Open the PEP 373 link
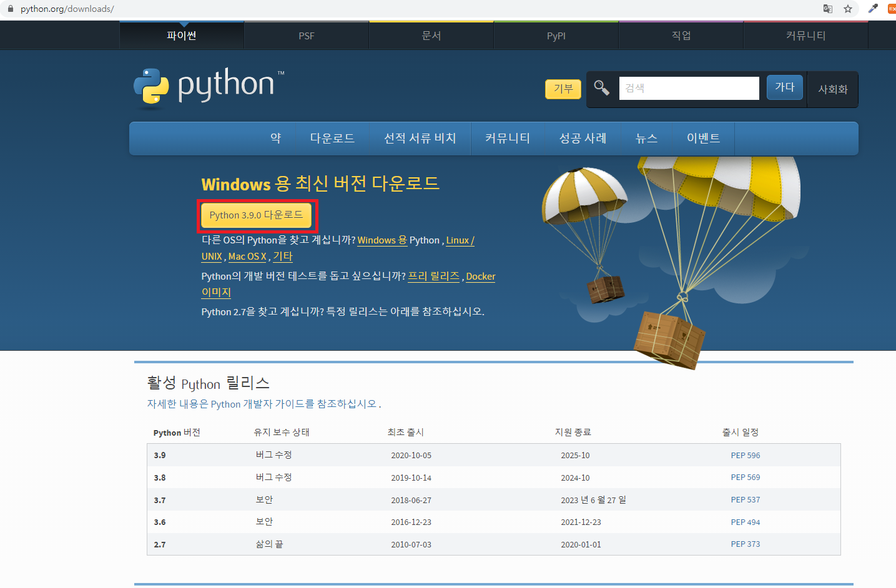The height and width of the screenshot is (588, 896). tap(746, 544)
